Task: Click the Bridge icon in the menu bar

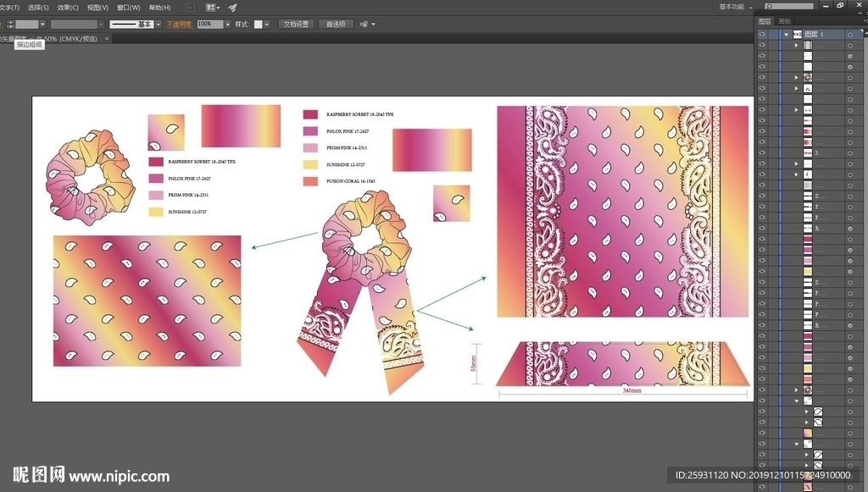Action: 189,7
